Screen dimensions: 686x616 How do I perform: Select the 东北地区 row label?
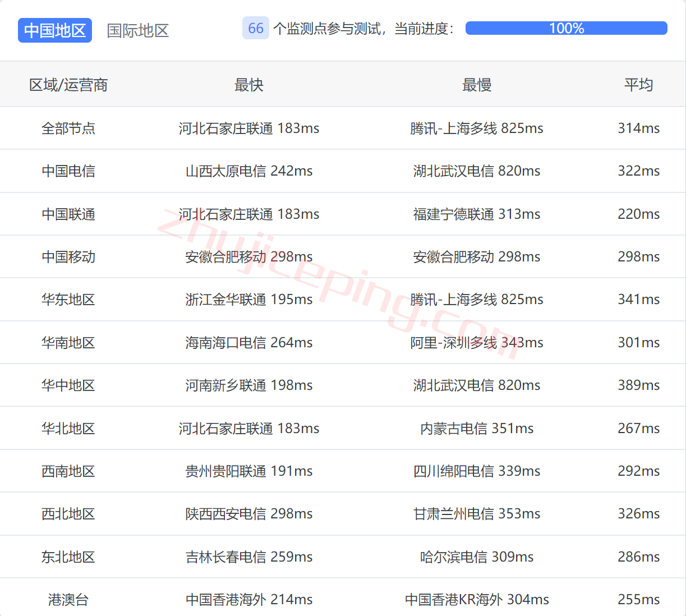coord(68,557)
